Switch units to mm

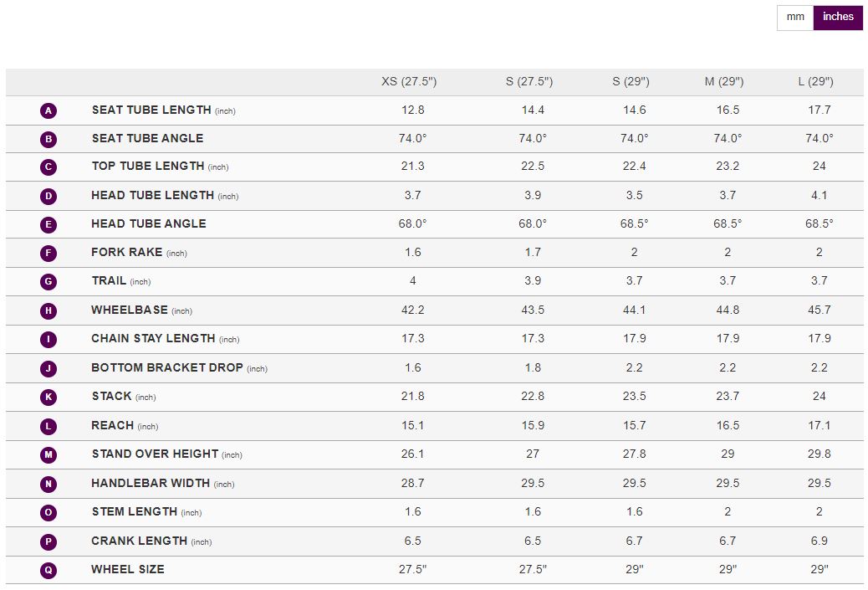click(x=795, y=17)
